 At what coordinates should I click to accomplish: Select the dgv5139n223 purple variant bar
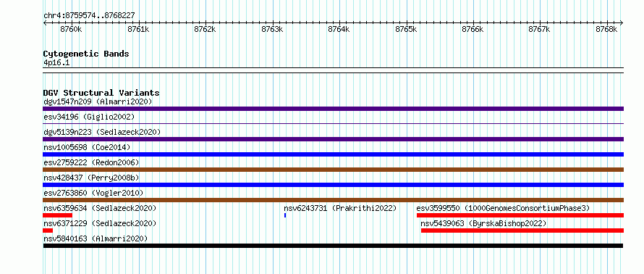click(x=333, y=139)
